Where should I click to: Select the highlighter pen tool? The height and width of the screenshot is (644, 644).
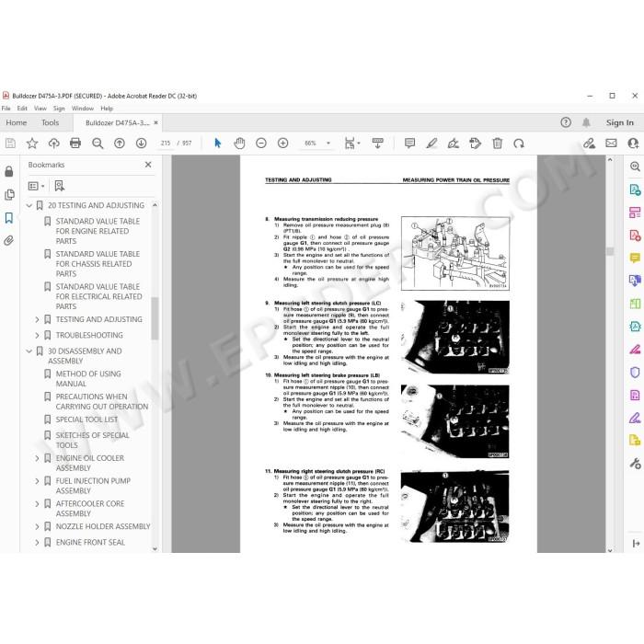431,144
